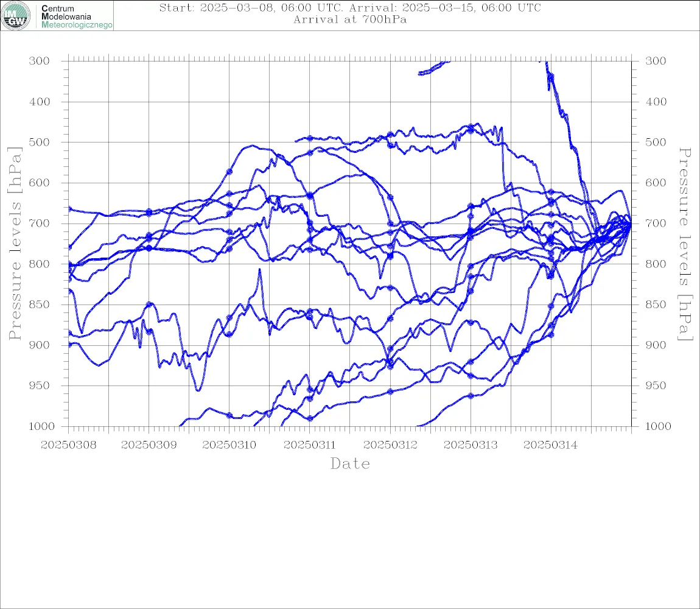Click the 'Date' x-axis title
This screenshot has width=700, height=609.
tap(350, 463)
